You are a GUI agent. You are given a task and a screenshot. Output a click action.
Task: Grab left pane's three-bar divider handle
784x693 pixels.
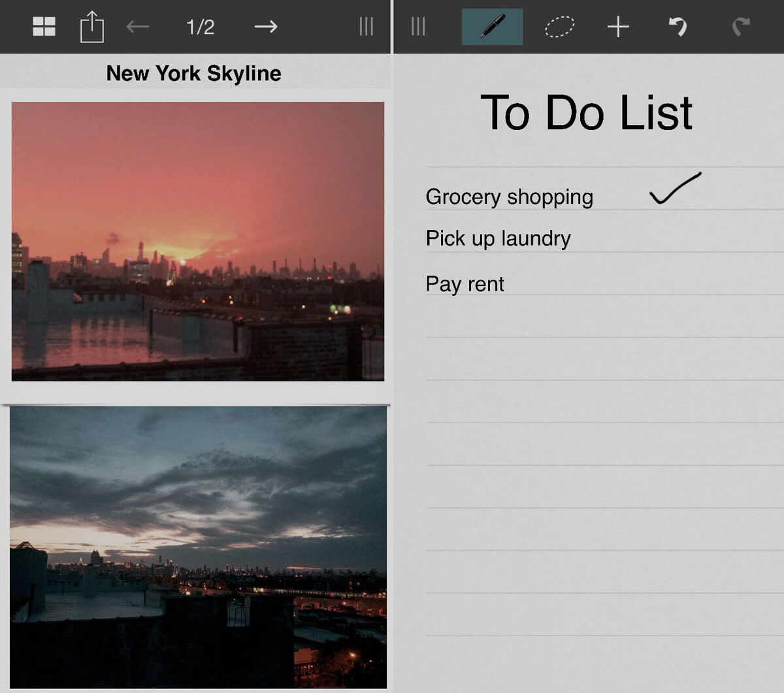[x=367, y=27]
